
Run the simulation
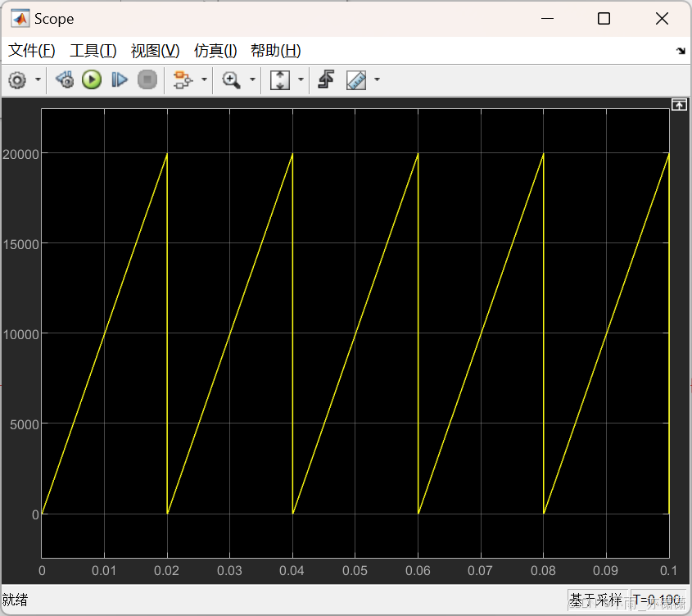click(x=92, y=80)
